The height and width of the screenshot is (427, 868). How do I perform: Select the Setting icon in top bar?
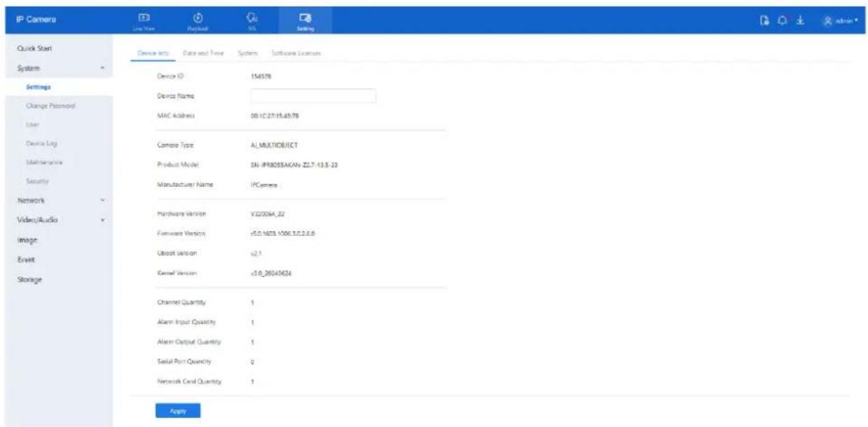(x=305, y=21)
